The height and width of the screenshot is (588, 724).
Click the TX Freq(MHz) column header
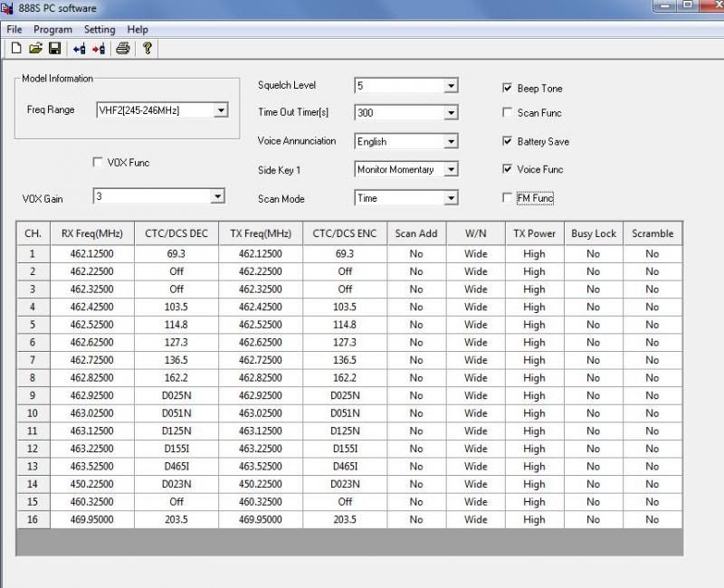pos(261,233)
